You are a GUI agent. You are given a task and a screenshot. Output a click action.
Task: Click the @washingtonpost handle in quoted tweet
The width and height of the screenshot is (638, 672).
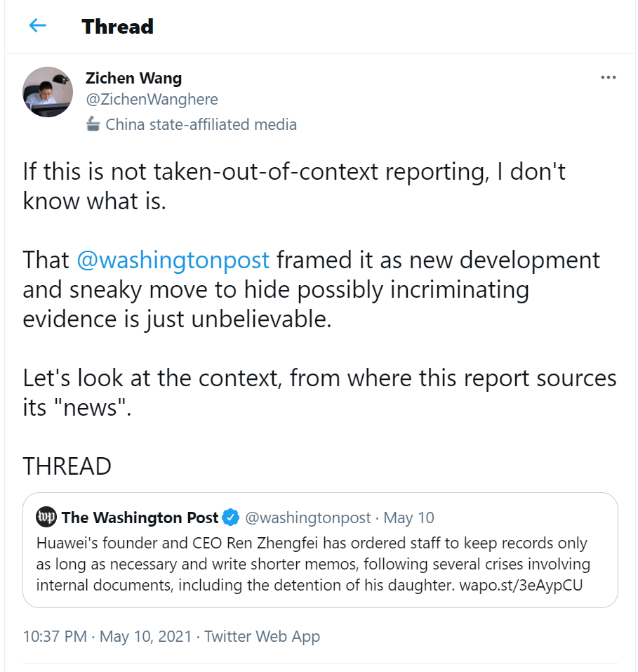tap(307, 518)
